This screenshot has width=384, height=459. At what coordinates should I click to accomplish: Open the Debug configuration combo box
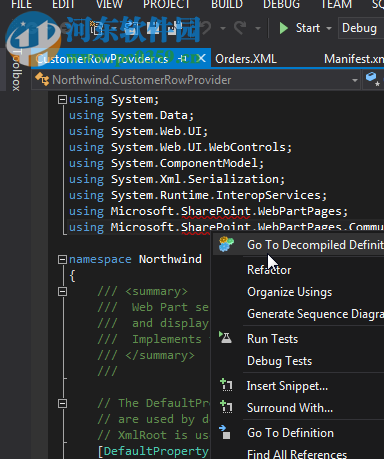361,28
